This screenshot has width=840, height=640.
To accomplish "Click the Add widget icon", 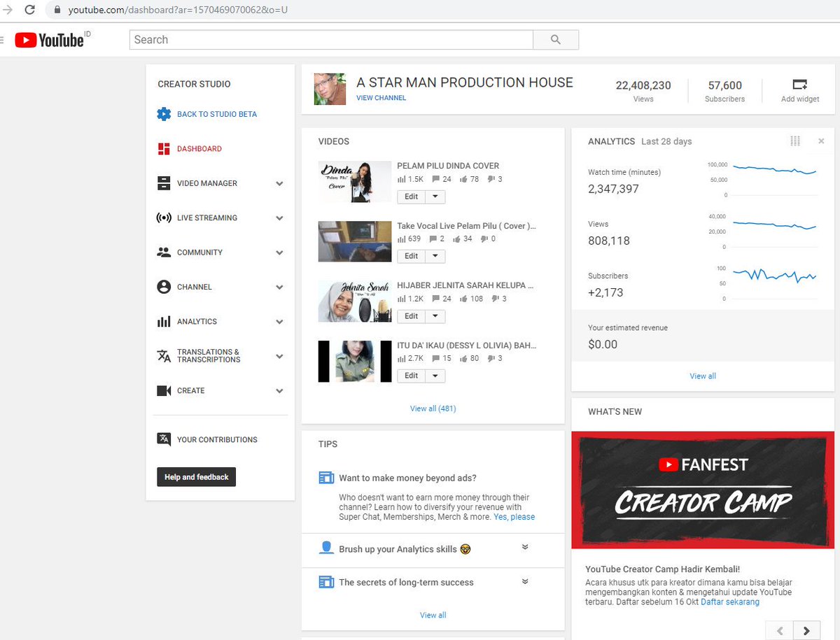I will [x=799, y=85].
